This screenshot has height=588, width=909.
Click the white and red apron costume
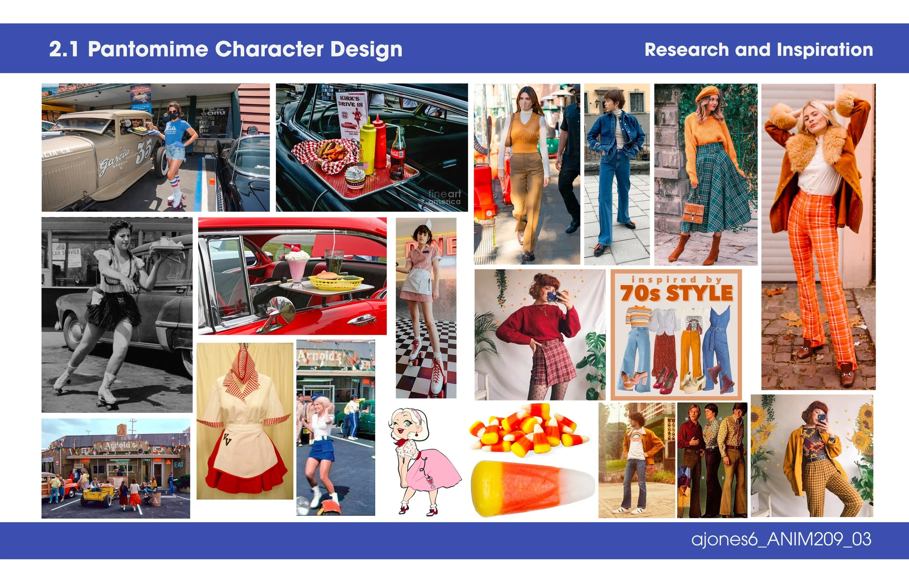tap(245, 421)
